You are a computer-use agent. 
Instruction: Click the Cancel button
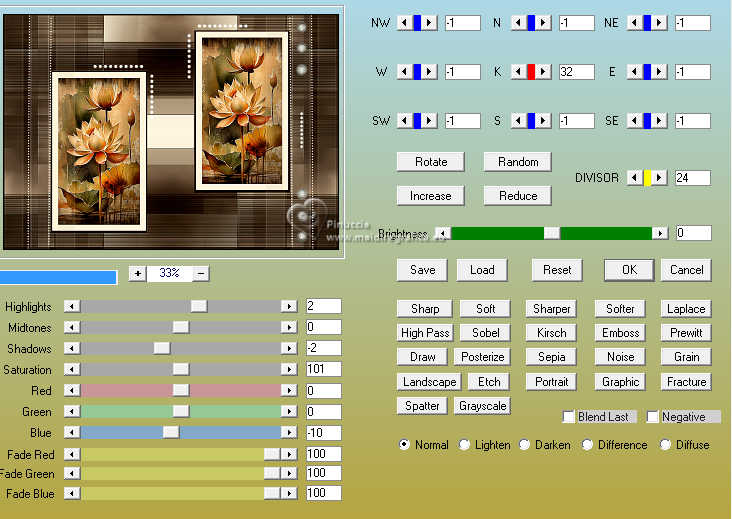tap(687, 270)
